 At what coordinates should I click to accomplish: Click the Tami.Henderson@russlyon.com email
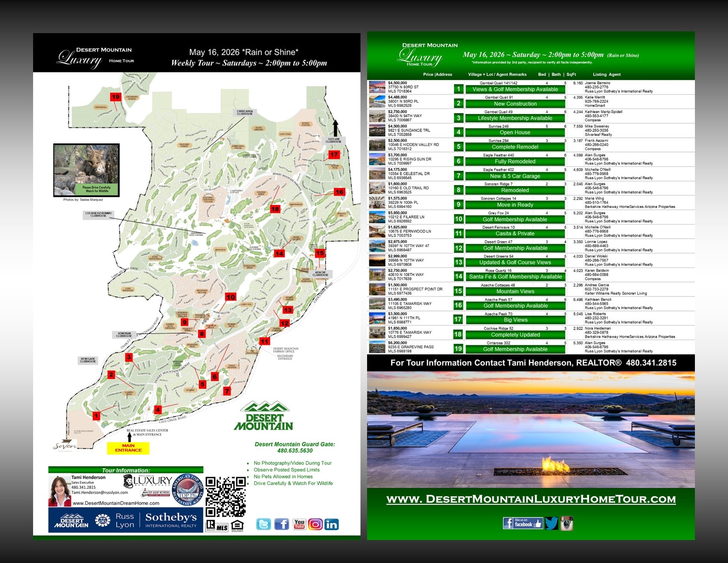(100, 492)
